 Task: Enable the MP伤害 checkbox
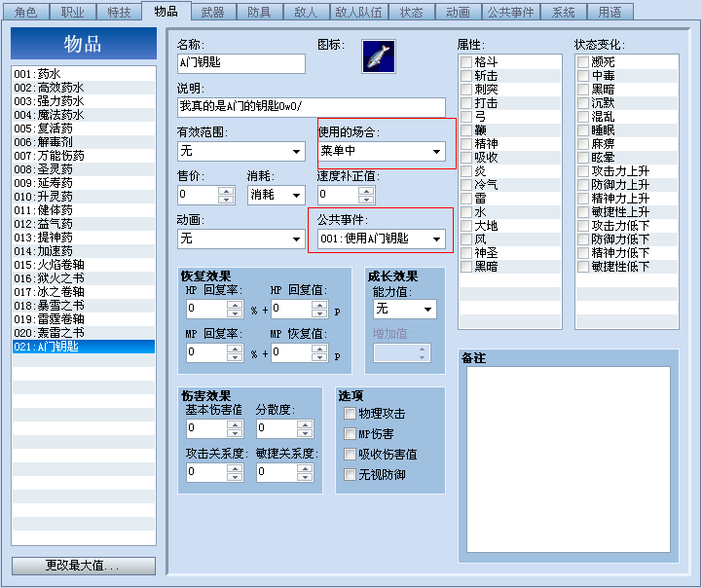tap(350, 433)
